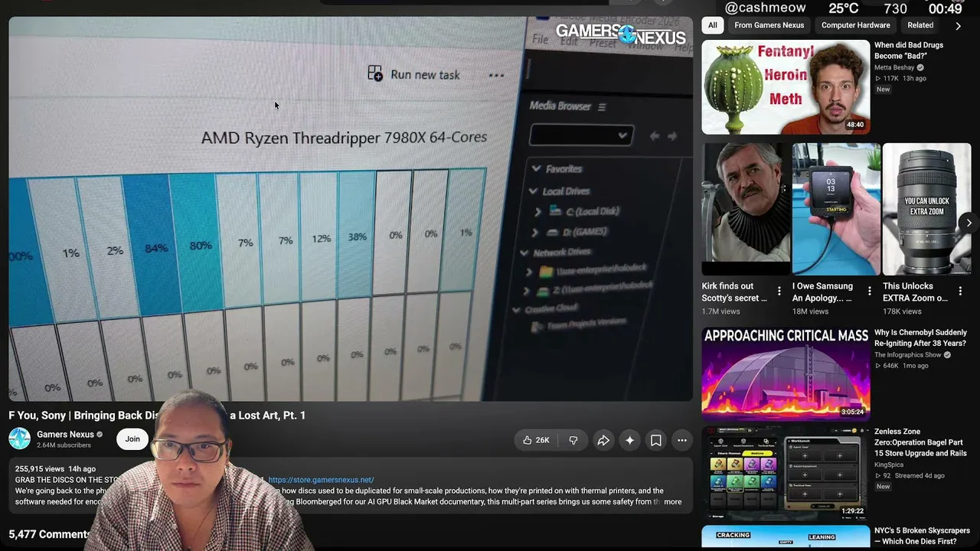Image resolution: width=980 pixels, height=551 pixels.
Task: Visit The Infographics Show channel
Action: (908, 355)
